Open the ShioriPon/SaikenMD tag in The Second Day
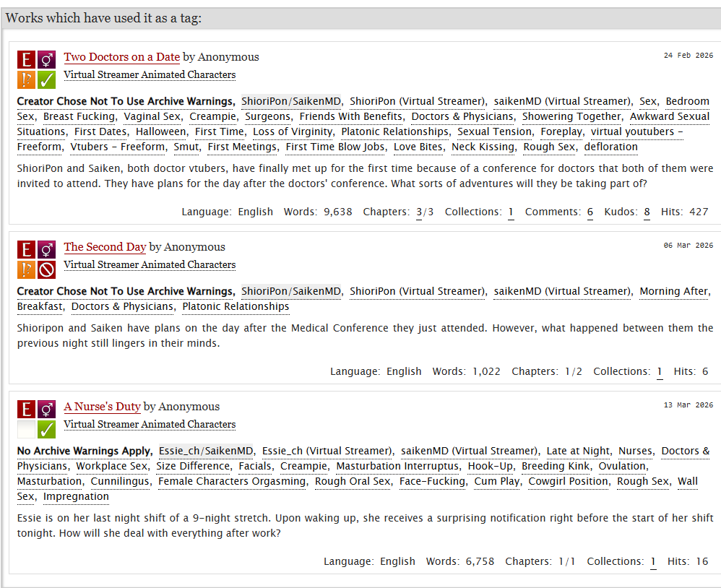 point(291,291)
